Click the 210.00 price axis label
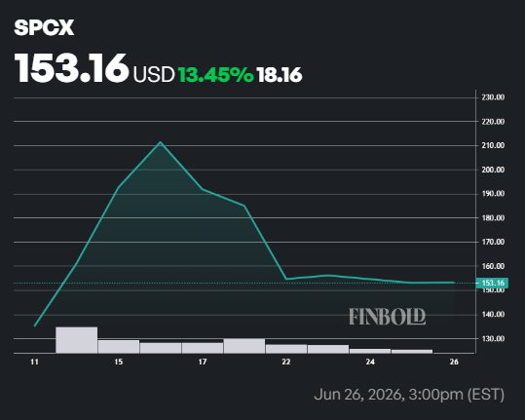 click(x=493, y=145)
